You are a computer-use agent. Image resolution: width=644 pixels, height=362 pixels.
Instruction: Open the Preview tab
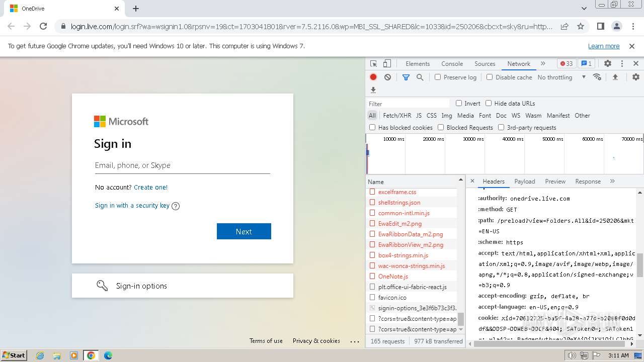555,182
